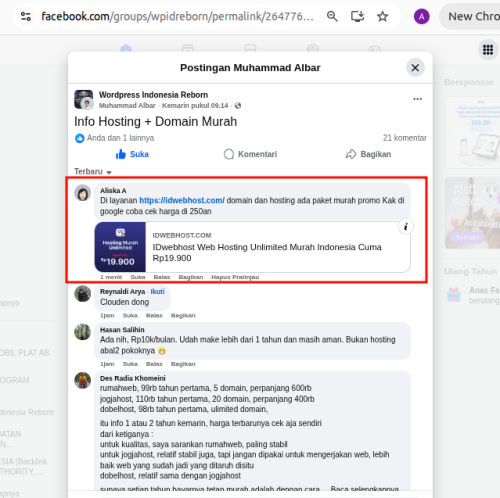Viewport: 500px width, 498px height.
Task: Open Des Radia Khomeini's name link
Action: pos(133,378)
